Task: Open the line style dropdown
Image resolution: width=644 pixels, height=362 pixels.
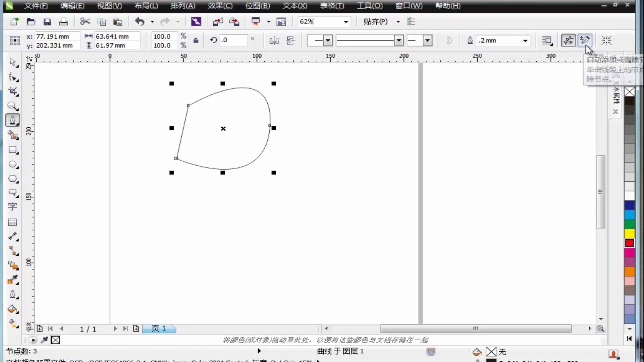Action: pos(399,41)
